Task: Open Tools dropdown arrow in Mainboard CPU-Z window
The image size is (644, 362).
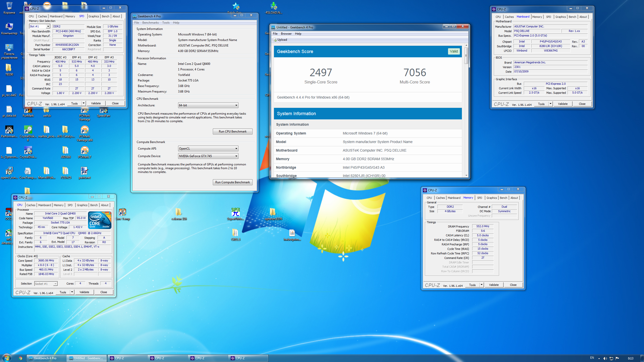Action: click(550, 104)
